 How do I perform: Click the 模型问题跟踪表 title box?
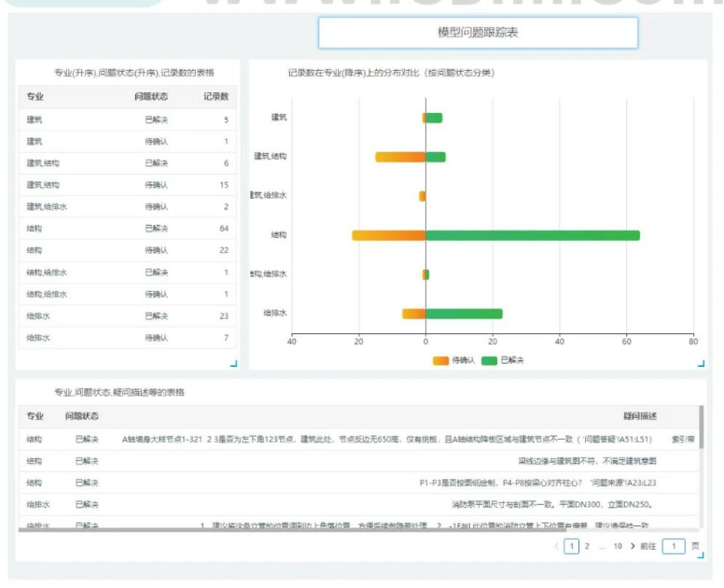click(x=478, y=33)
